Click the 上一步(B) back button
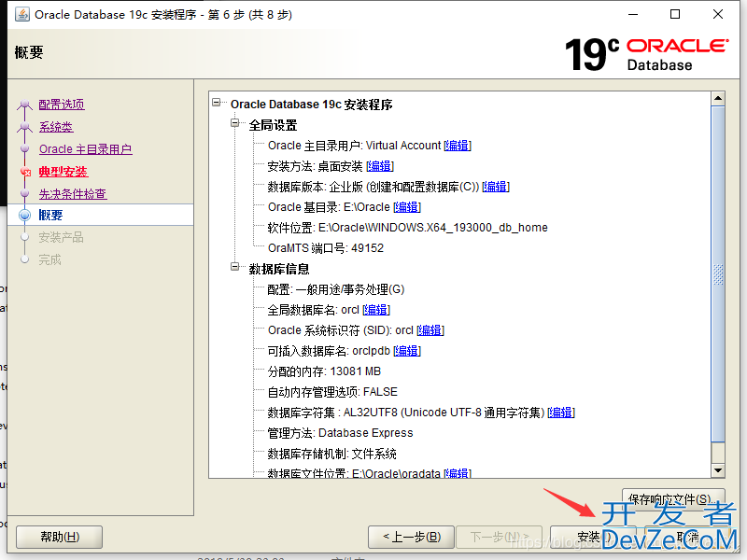The image size is (747, 560). [412, 538]
